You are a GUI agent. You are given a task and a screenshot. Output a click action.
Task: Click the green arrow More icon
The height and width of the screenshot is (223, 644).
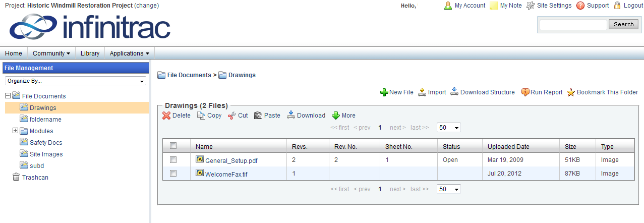tap(336, 116)
